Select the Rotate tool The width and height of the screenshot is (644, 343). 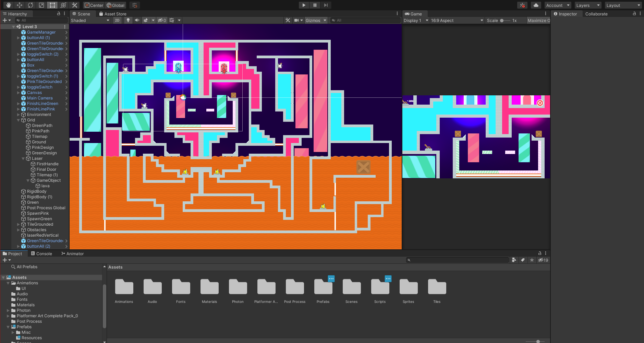pos(31,5)
